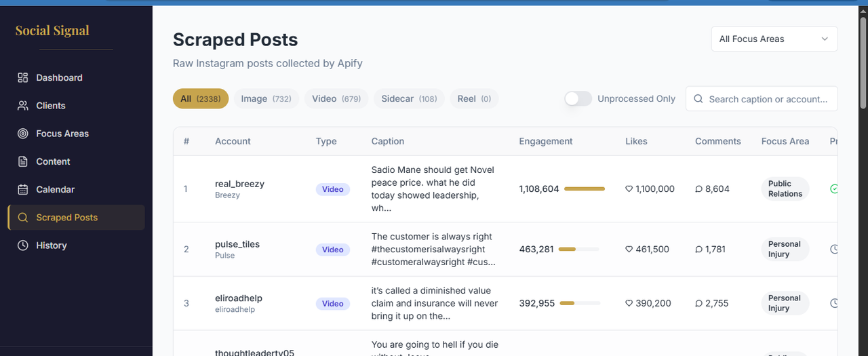Click comment bubble icon beside 1,781

(x=699, y=250)
